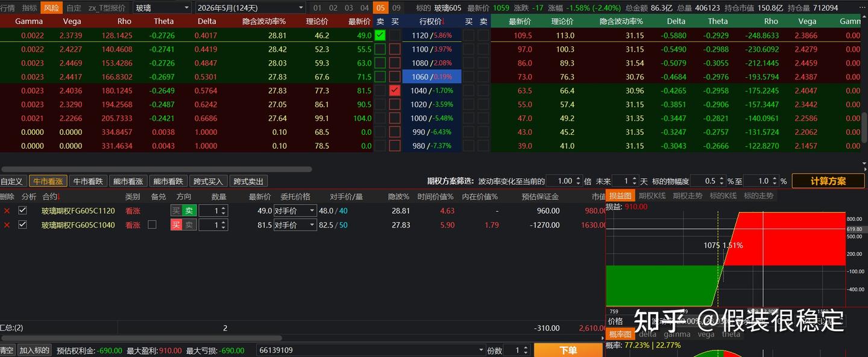Screen dimensions: 868x357
Task: Check call-side 卖 box for strike 1080
Action: pyautogui.click(x=380, y=63)
